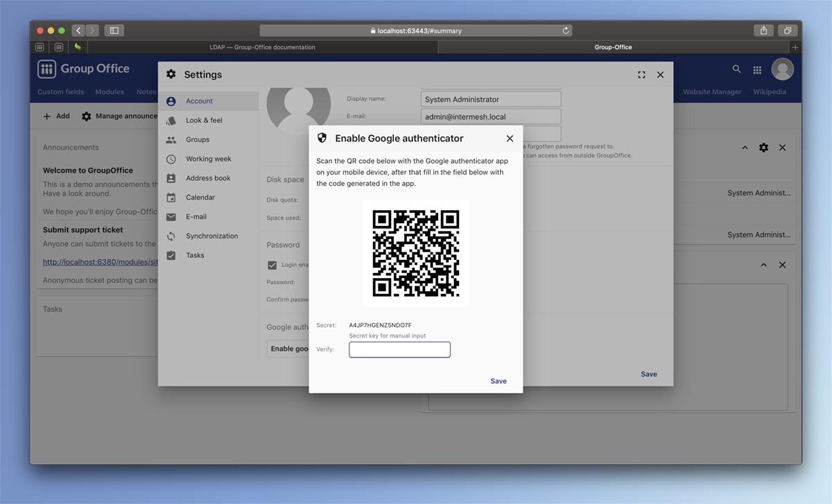Open Safari share menu

[x=763, y=31]
